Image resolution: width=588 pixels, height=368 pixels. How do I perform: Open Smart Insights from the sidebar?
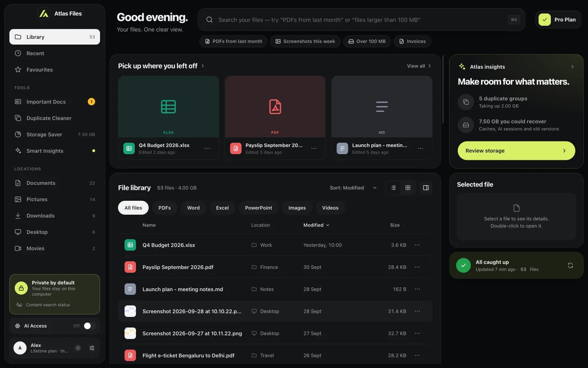55,151
